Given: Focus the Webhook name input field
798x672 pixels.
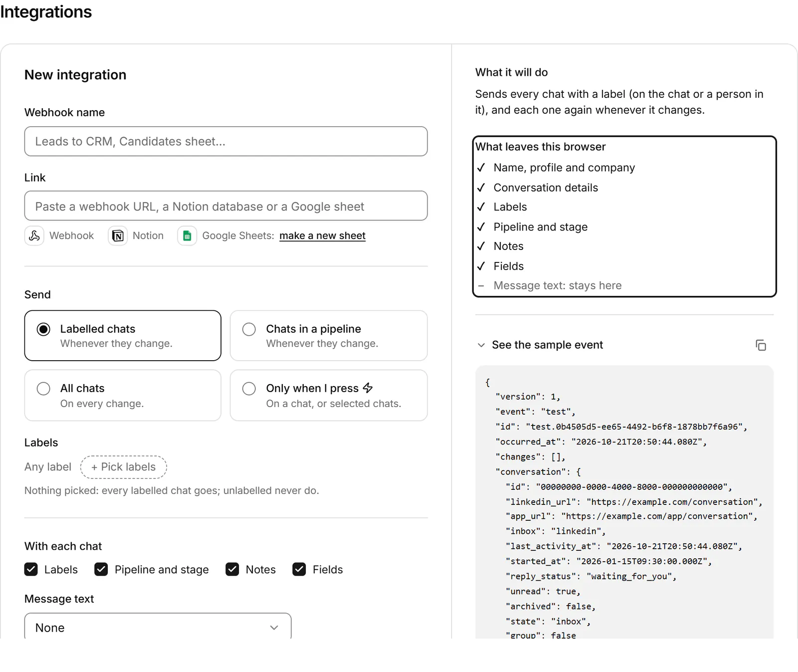Looking at the screenshot, I should pyautogui.click(x=226, y=141).
